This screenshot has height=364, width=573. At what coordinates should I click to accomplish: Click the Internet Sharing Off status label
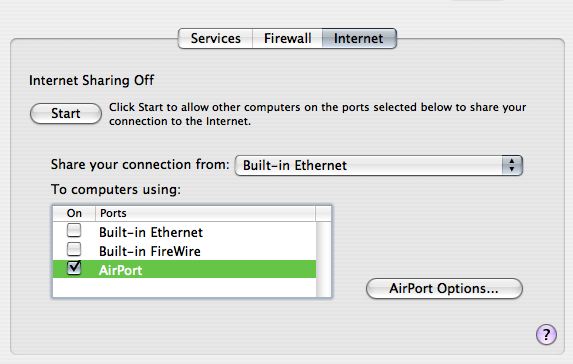(91, 80)
